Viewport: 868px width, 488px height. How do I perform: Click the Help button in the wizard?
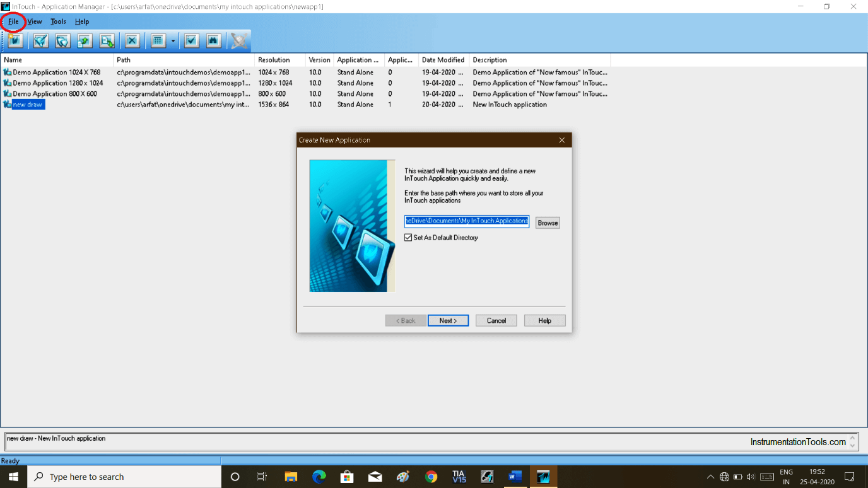click(x=545, y=320)
